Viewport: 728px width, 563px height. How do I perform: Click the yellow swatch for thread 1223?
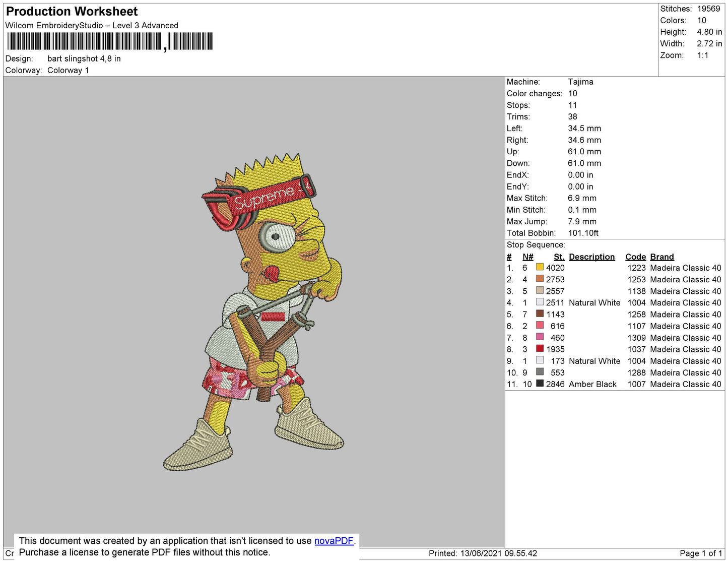coord(540,267)
